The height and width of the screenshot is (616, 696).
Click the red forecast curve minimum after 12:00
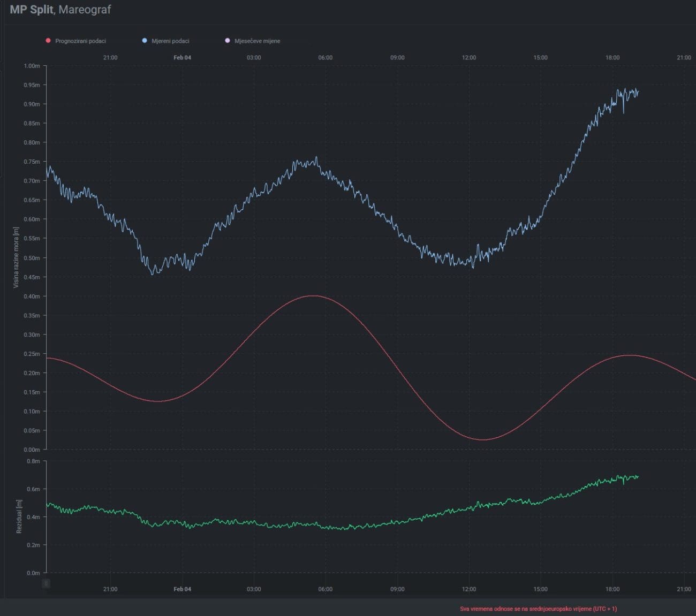pos(483,439)
